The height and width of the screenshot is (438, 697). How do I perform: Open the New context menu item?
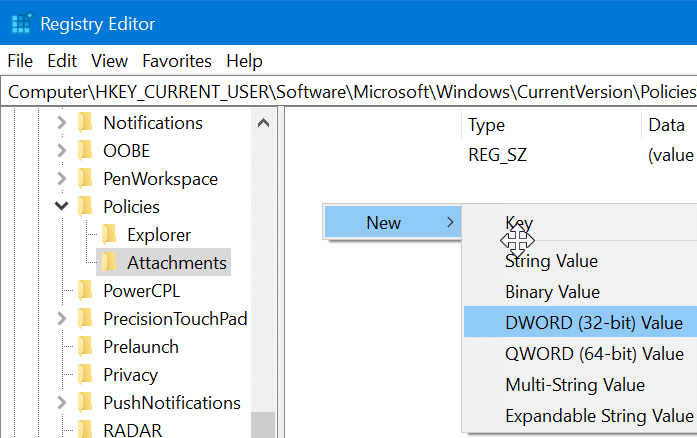tap(392, 222)
